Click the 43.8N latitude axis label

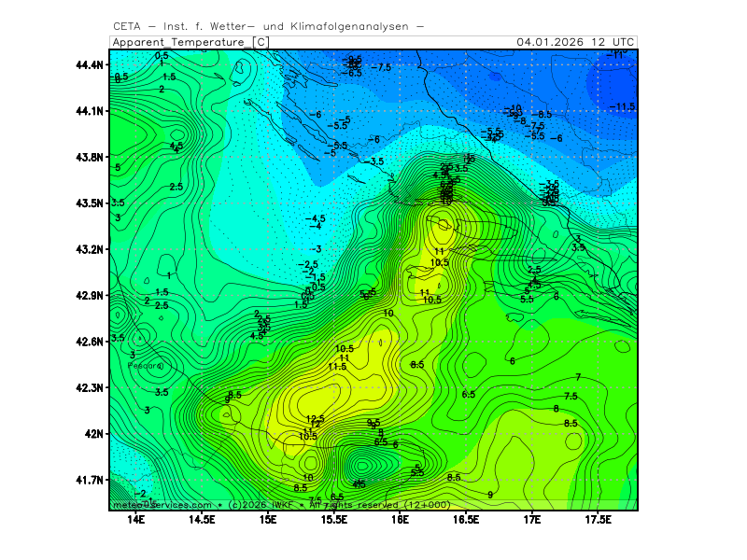point(91,157)
